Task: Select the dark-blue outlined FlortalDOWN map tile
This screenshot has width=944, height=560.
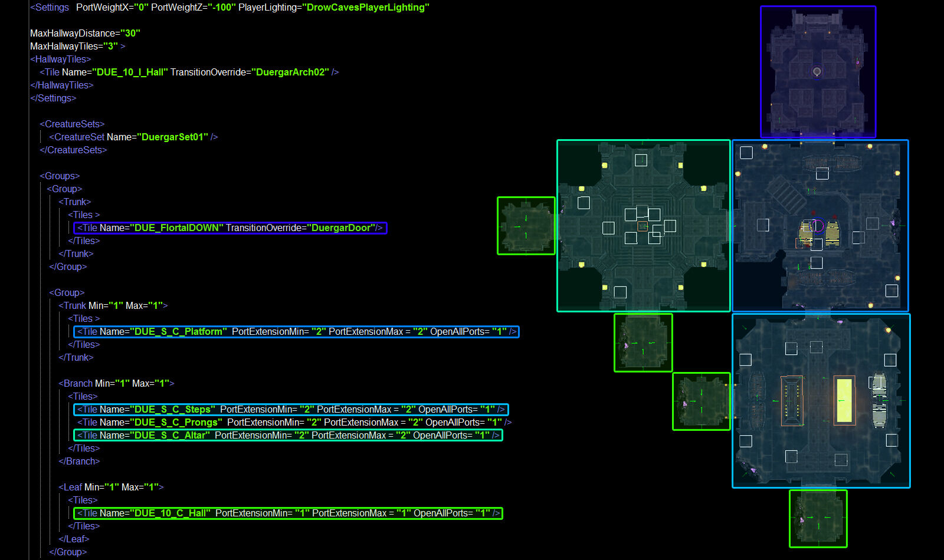Action: click(818, 72)
